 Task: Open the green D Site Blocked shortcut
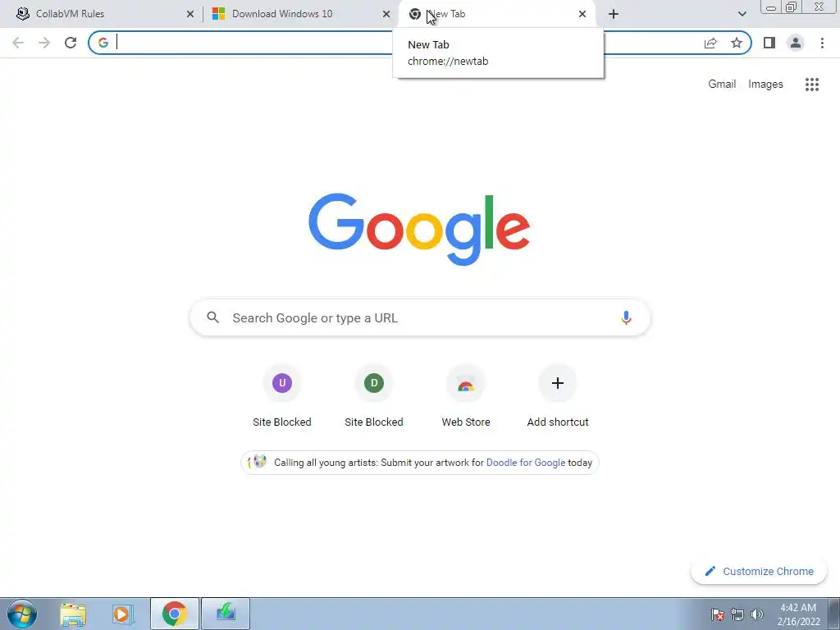pos(374,397)
